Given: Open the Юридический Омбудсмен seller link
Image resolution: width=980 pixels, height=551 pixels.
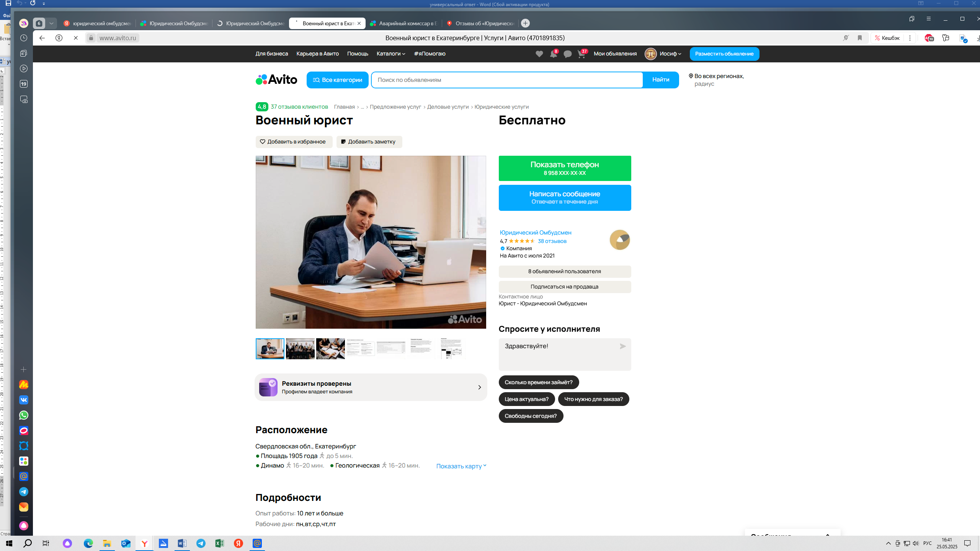Looking at the screenshot, I should click(x=536, y=233).
